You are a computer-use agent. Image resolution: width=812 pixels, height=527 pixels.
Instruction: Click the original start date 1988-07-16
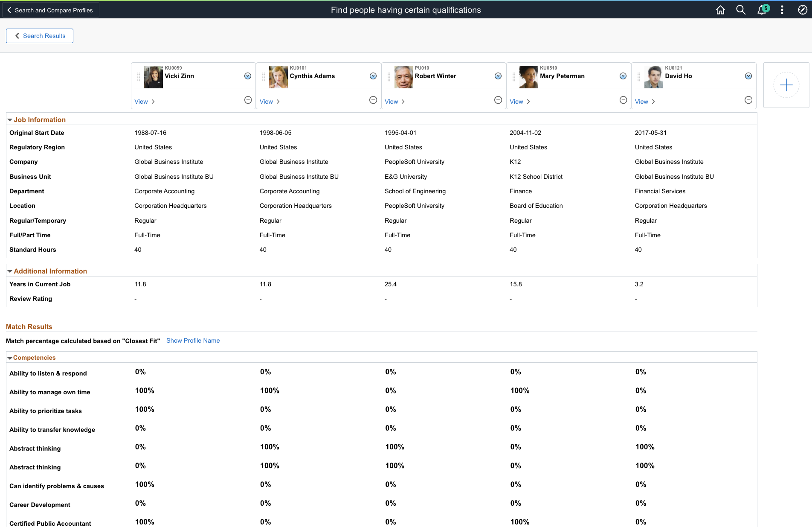click(x=151, y=133)
